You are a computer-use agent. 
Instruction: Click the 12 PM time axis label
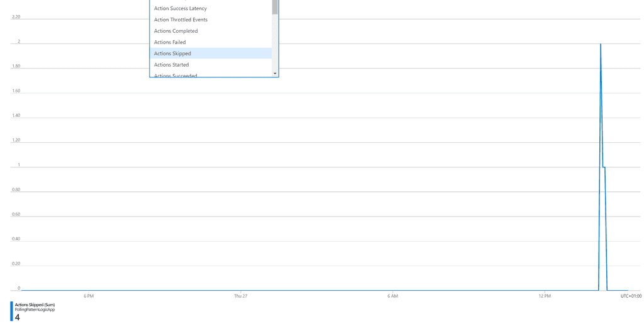coord(545,296)
